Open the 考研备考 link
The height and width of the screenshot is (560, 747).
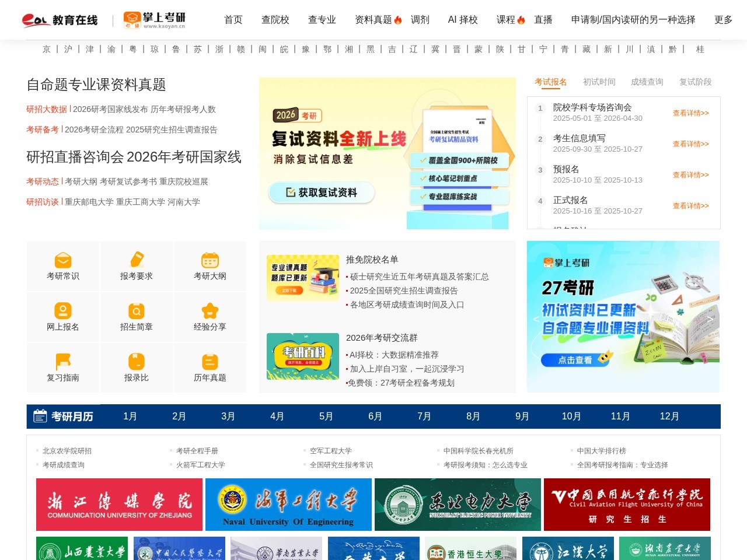43,129
